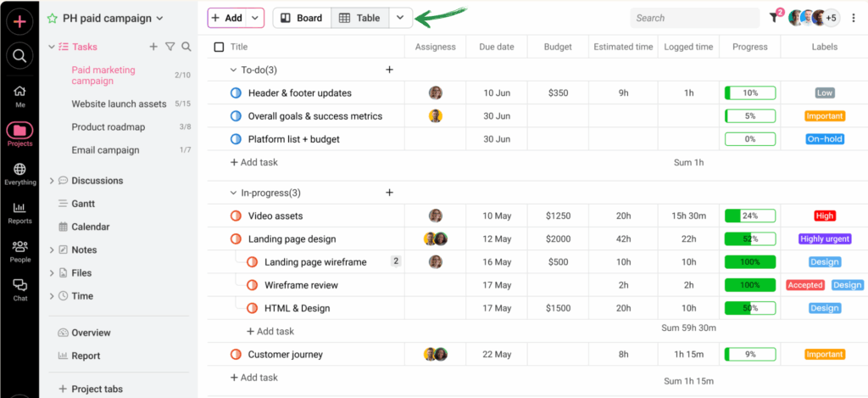Open the PH paid campaign project dropdown
868x398 pixels.
160,19
